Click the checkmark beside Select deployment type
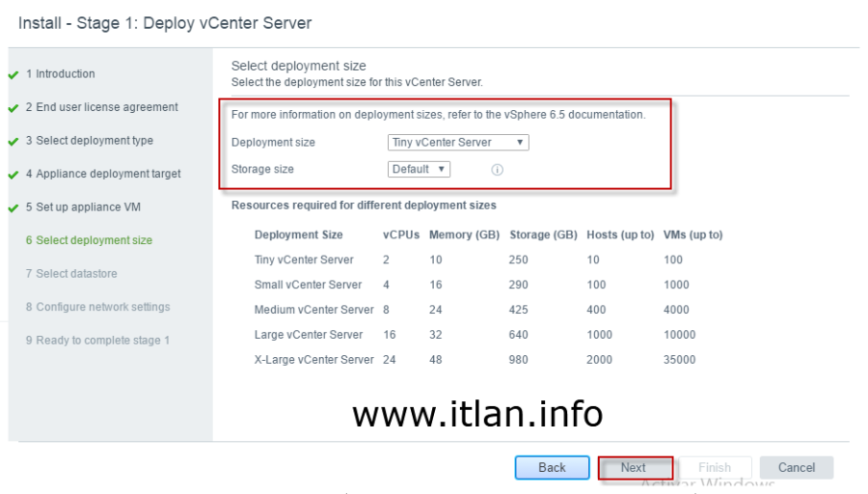 [14, 141]
